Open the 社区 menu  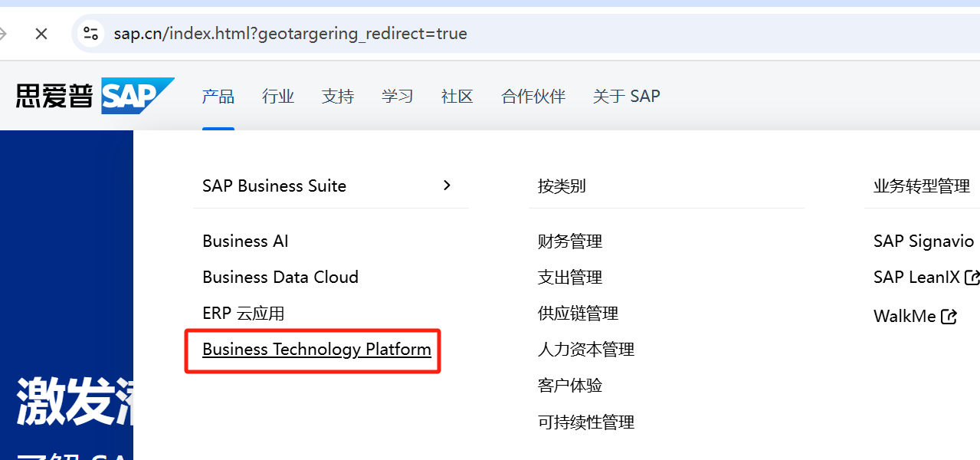[457, 96]
